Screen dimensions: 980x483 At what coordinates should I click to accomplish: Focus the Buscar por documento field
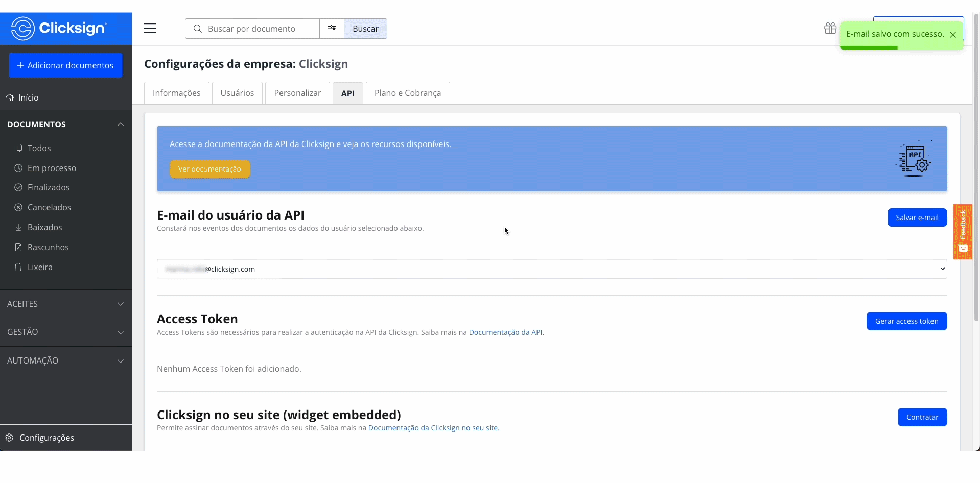click(x=252, y=29)
